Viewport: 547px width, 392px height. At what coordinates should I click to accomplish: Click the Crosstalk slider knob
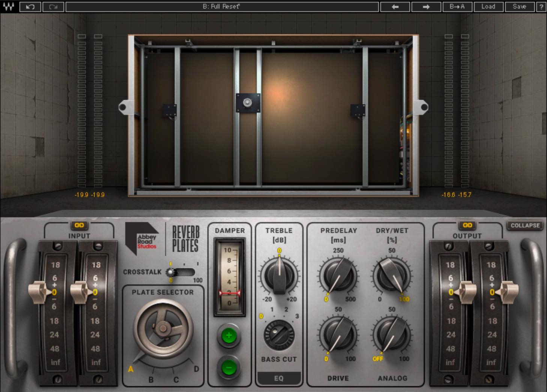(x=171, y=272)
